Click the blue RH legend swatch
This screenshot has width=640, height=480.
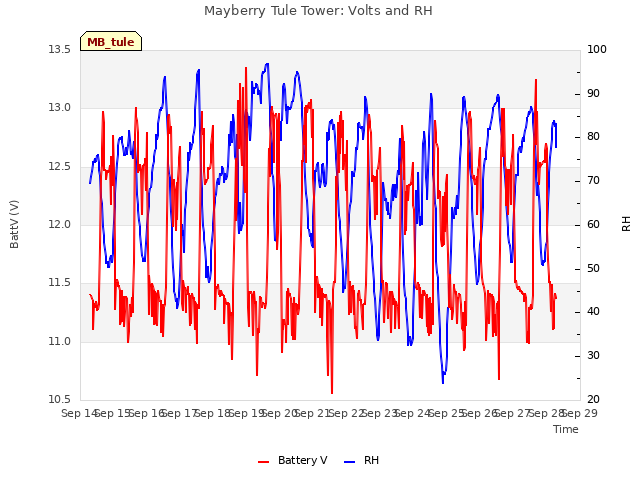350,462
